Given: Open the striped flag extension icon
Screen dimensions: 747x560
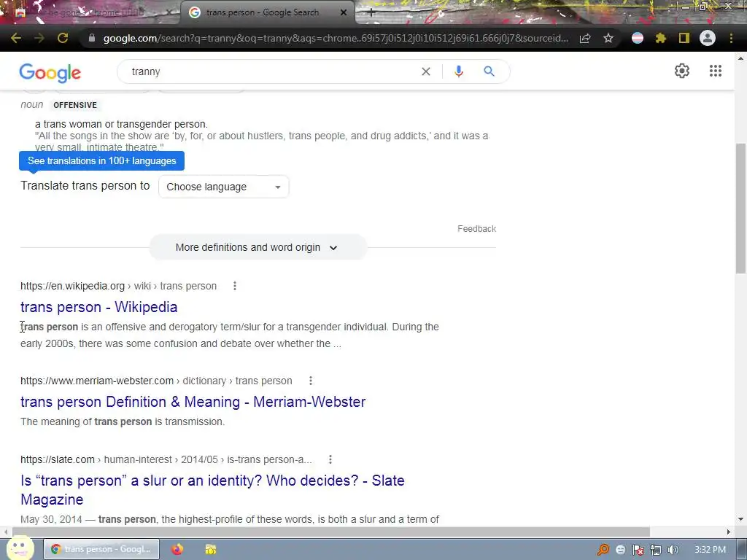Looking at the screenshot, I should click(638, 38).
